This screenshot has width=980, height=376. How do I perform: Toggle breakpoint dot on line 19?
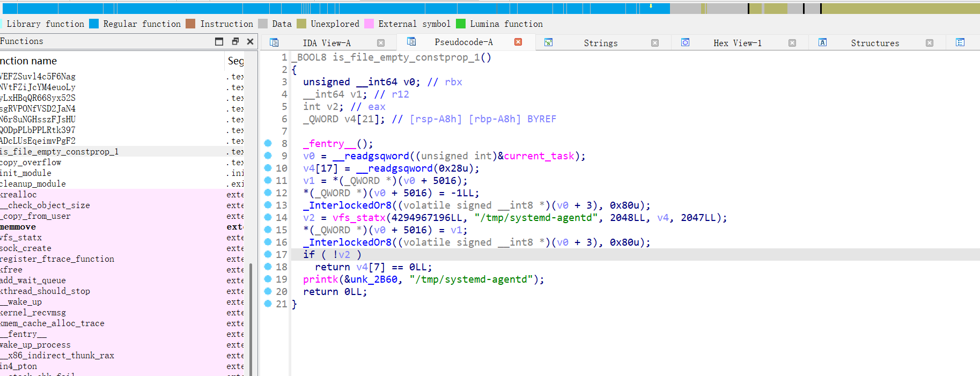pyautogui.click(x=268, y=279)
